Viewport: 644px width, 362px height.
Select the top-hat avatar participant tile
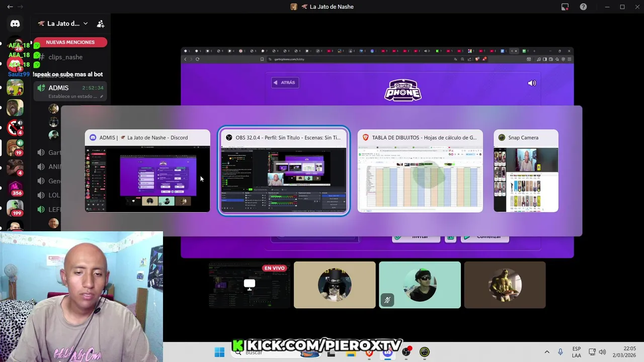coord(335,285)
